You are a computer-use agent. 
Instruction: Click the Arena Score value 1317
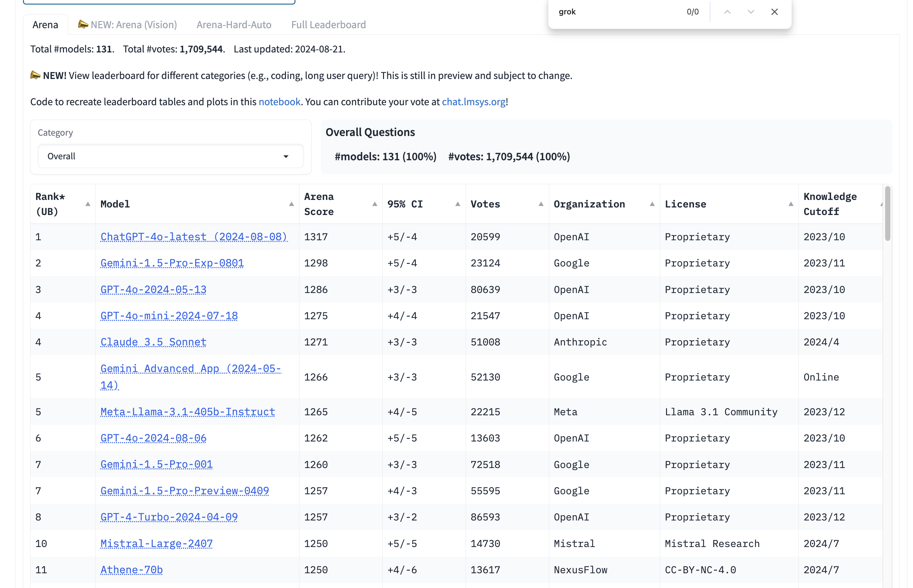pos(315,237)
